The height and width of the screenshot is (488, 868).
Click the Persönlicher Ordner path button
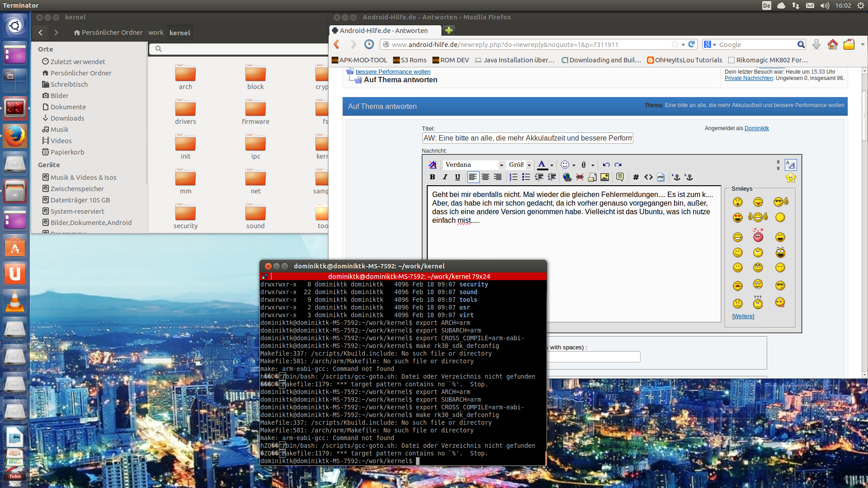point(108,33)
